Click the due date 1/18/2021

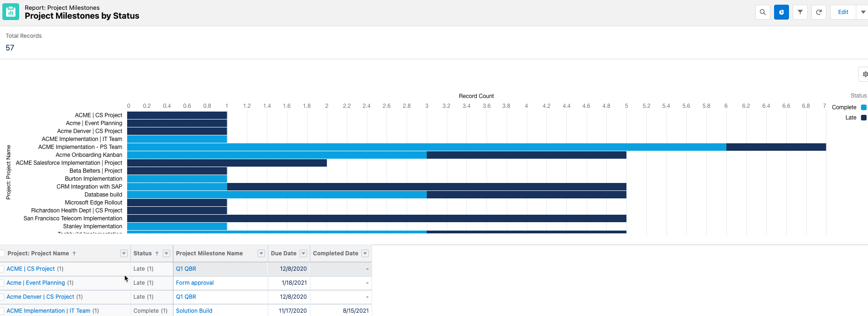(294, 283)
